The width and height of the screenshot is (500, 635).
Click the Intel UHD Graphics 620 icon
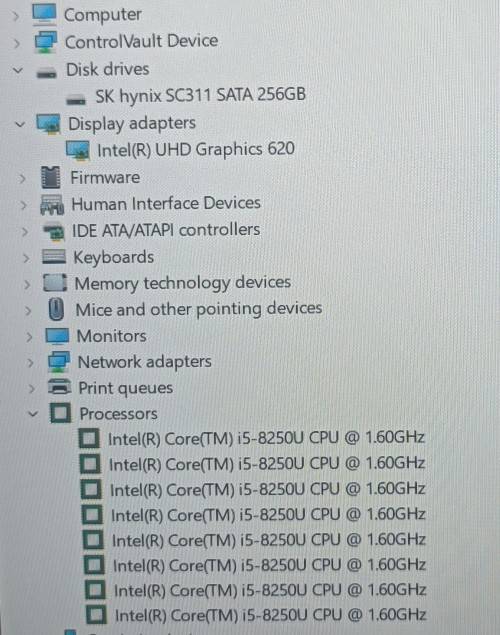pos(78,150)
